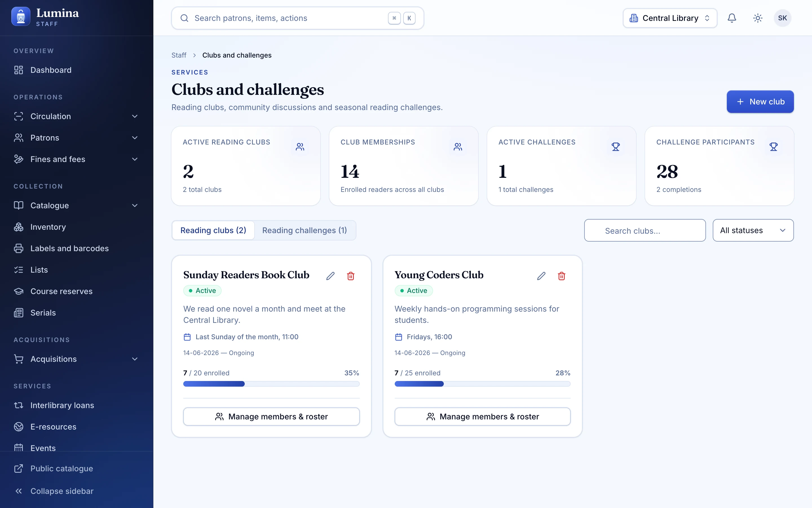Screen dimensions: 812x508
Task: Click the Club Memberships people icon
Action: click(x=458, y=147)
